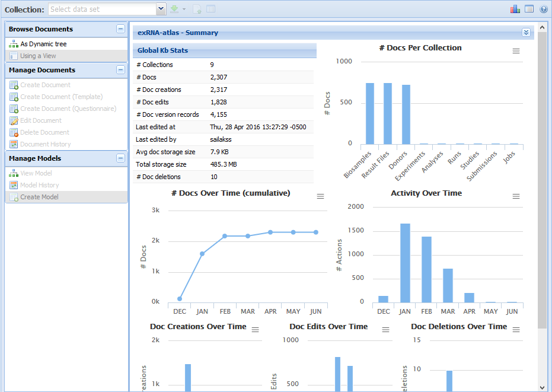Open 'Doc Edits Over Time' chart menu
Viewport: 552px width, 392px height.
[x=385, y=330]
